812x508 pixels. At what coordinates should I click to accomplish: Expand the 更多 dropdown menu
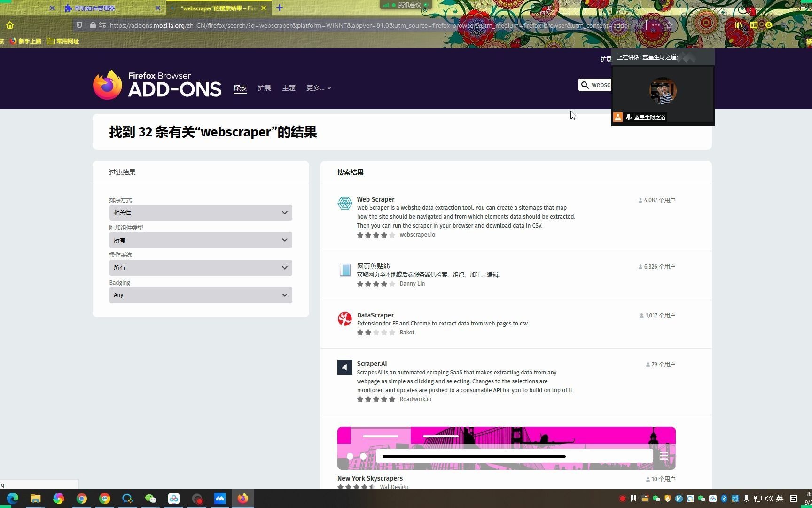319,88
